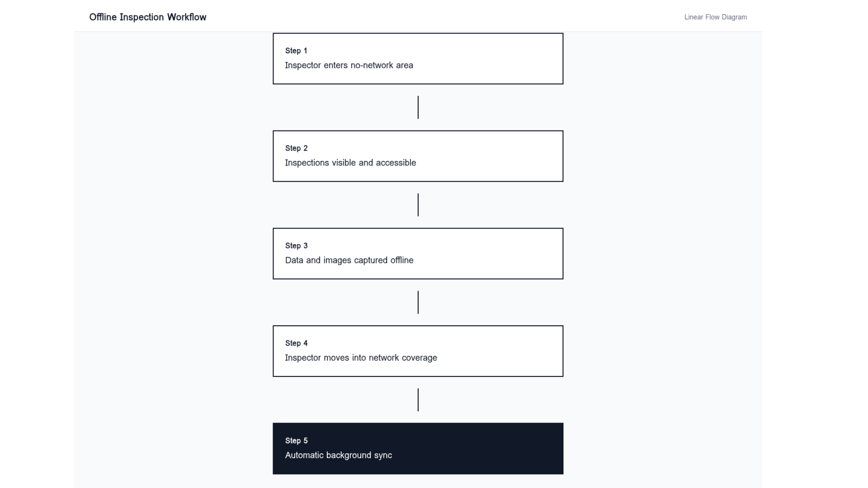This screenshot has height=488, width=868.
Task: Select the Step 3 heading label
Action: pos(296,246)
